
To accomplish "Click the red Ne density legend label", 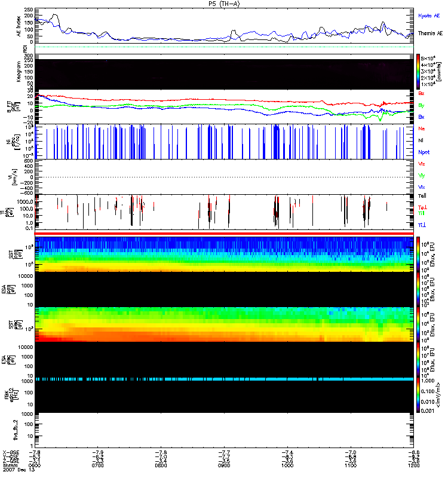I will [x=422, y=128].
